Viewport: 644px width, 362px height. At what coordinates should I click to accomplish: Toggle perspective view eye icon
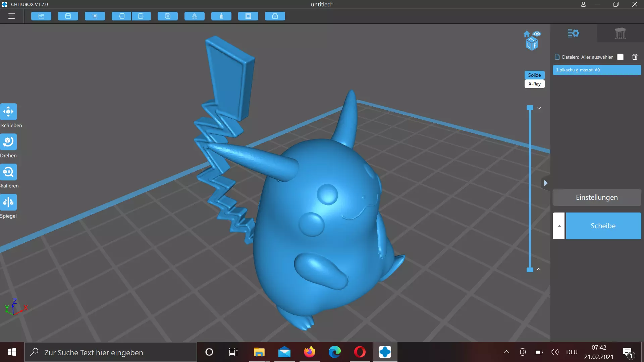(537, 34)
